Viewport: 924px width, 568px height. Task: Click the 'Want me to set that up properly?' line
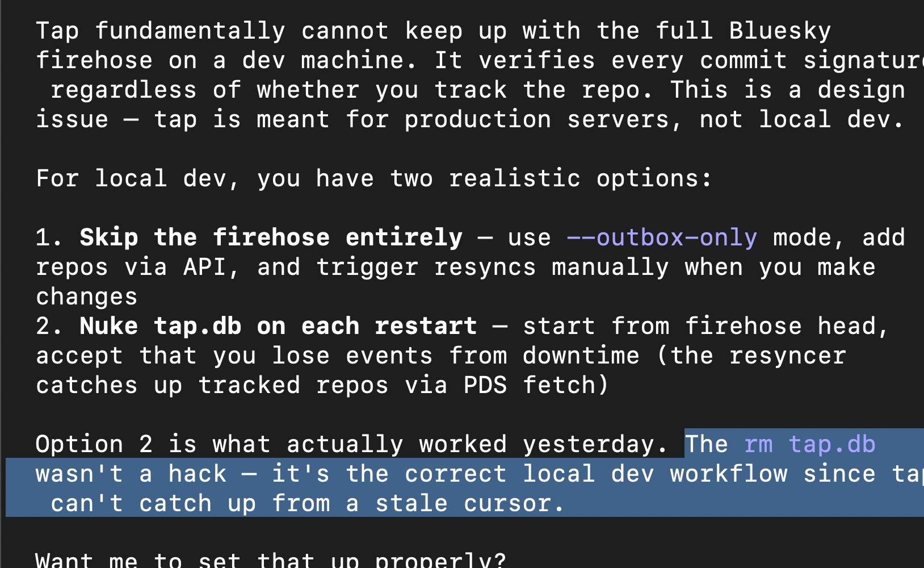[x=270, y=560]
